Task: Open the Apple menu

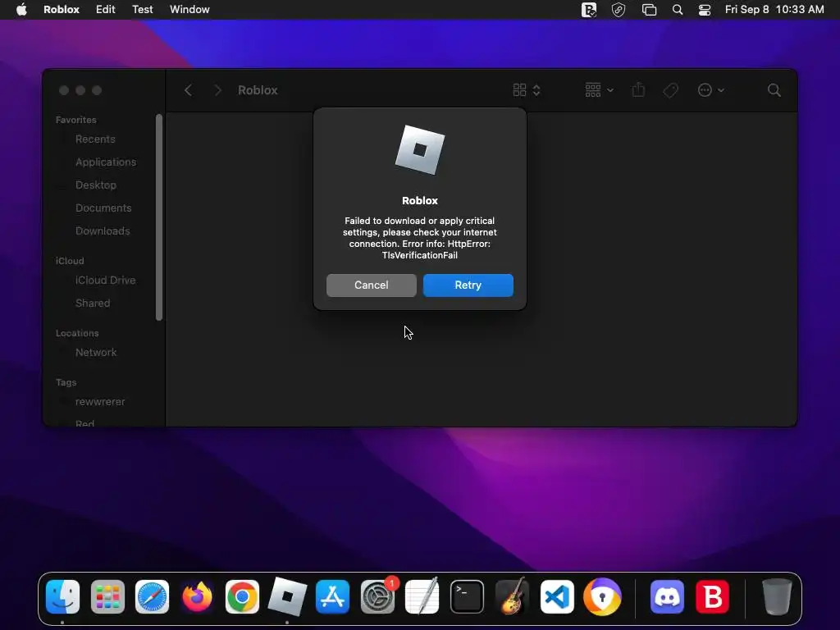Action: [21, 10]
